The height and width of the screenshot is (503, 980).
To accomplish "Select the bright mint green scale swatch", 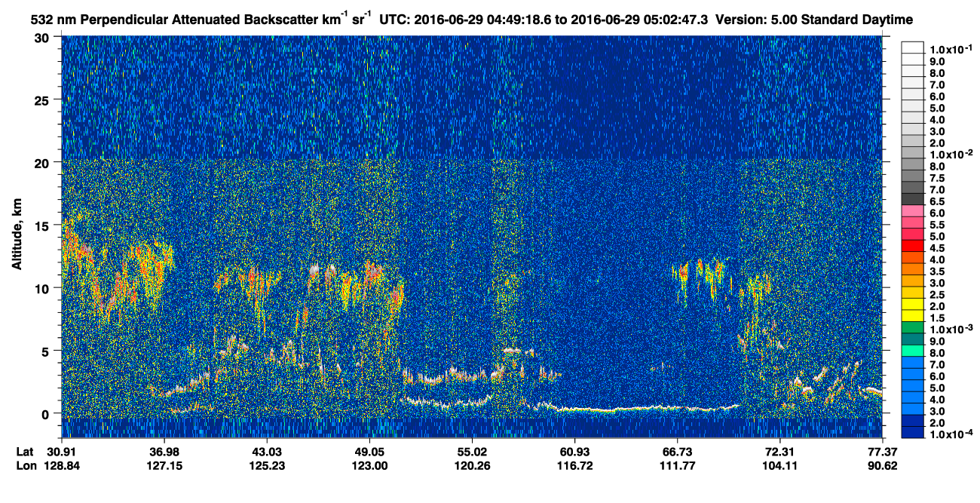I will coord(912,351).
